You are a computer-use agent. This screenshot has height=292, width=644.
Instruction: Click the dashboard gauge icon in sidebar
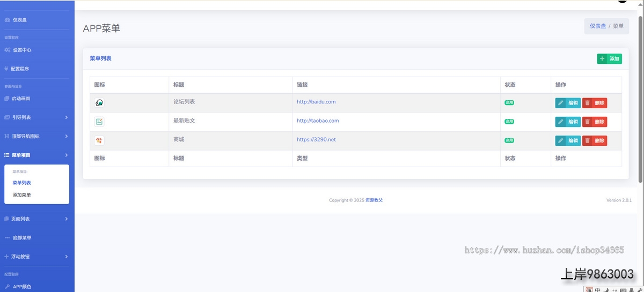click(7, 20)
